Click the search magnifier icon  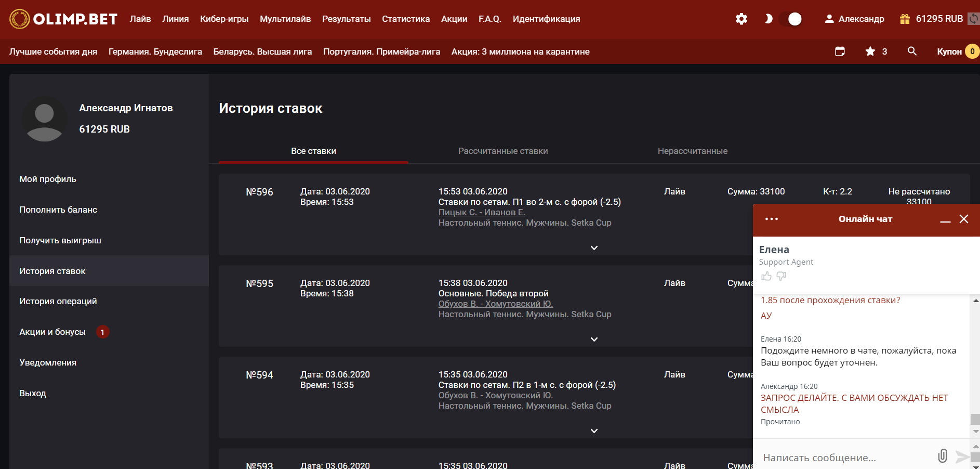click(912, 51)
